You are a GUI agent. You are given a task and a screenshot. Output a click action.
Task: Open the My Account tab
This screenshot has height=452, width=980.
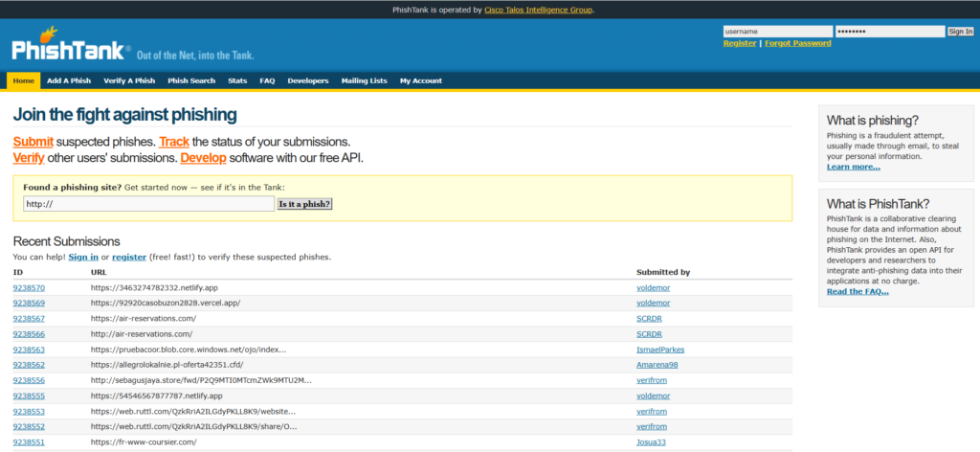421,80
